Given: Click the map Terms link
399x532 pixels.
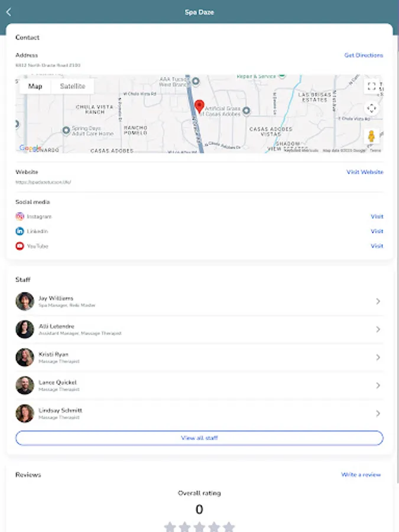Looking at the screenshot, I should [375, 150].
